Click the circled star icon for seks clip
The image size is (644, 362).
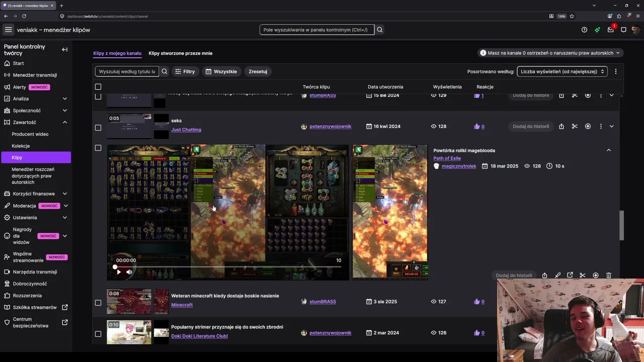pyautogui.click(x=588, y=126)
